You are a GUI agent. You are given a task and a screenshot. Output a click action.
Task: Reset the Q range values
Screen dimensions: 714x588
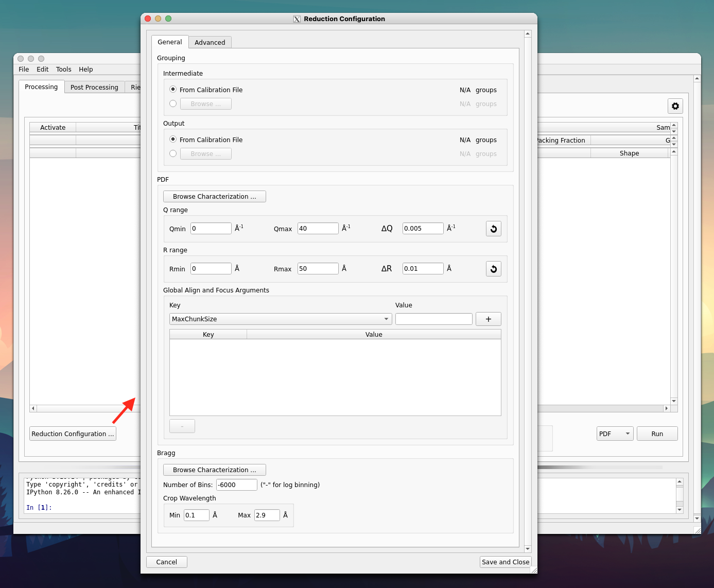(x=493, y=229)
